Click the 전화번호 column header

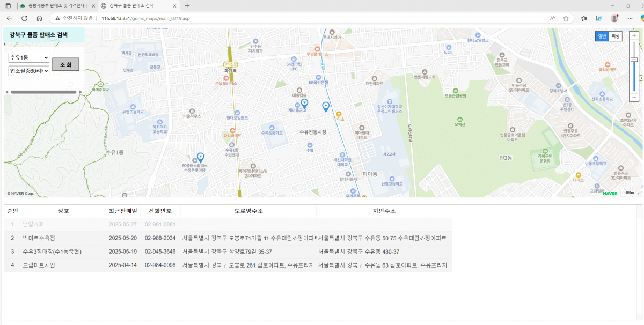click(160, 211)
